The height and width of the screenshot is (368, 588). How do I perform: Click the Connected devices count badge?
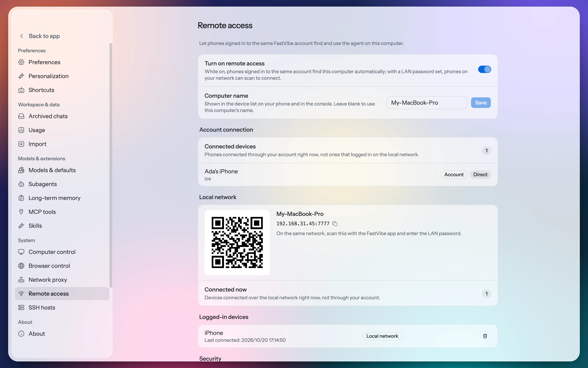pos(487,151)
